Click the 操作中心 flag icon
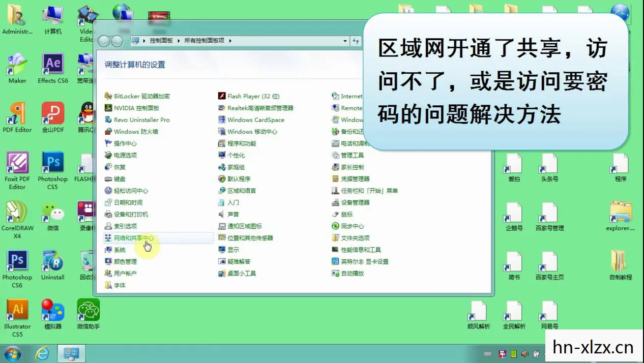The image size is (644, 363). point(108,143)
